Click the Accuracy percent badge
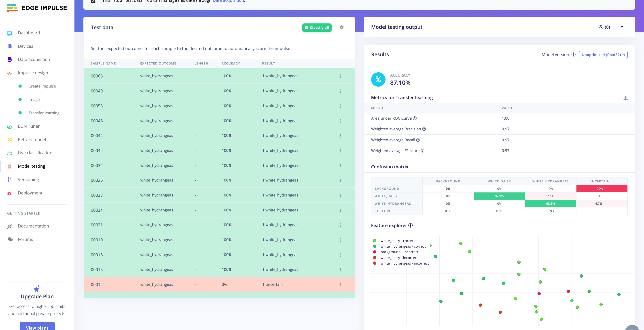This screenshot has height=330, width=644. (x=378, y=79)
